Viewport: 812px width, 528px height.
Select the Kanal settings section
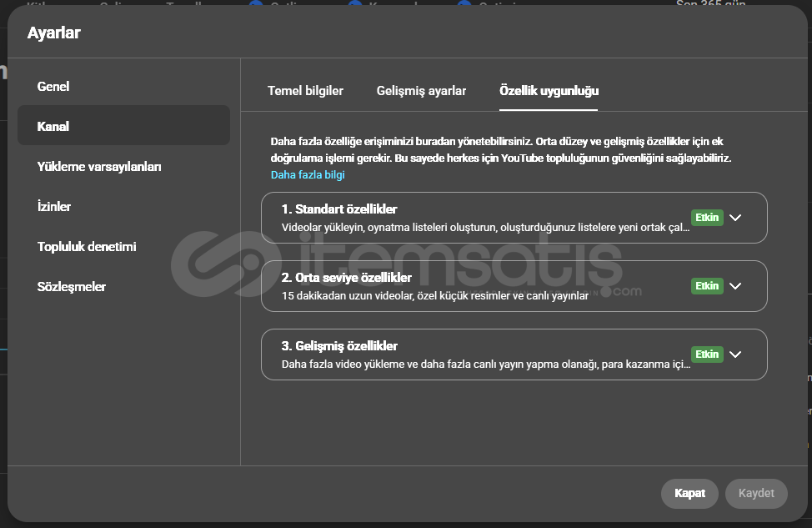pos(123,126)
